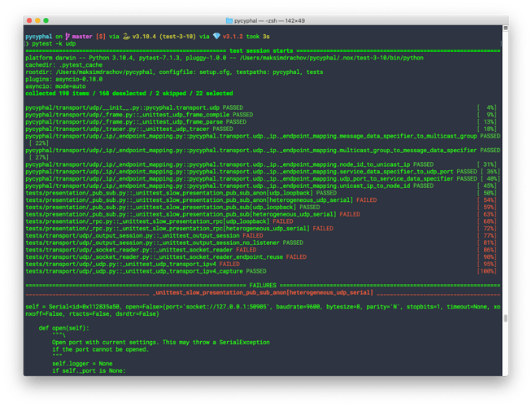The image size is (532, 407).
Task: Click the yellow minimize window button
Action: coord(37,20)
